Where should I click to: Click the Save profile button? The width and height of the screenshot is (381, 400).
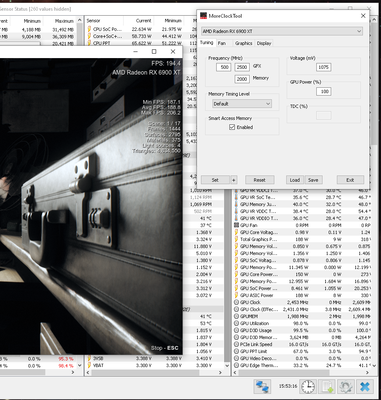click(313, 180)
